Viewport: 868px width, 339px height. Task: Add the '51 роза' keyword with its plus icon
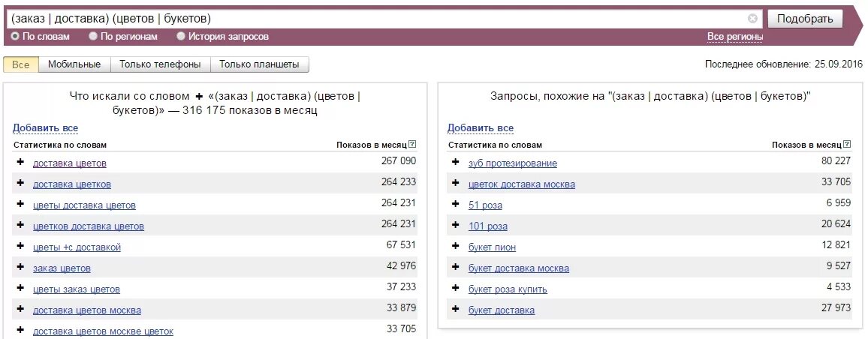click(456, 204)
